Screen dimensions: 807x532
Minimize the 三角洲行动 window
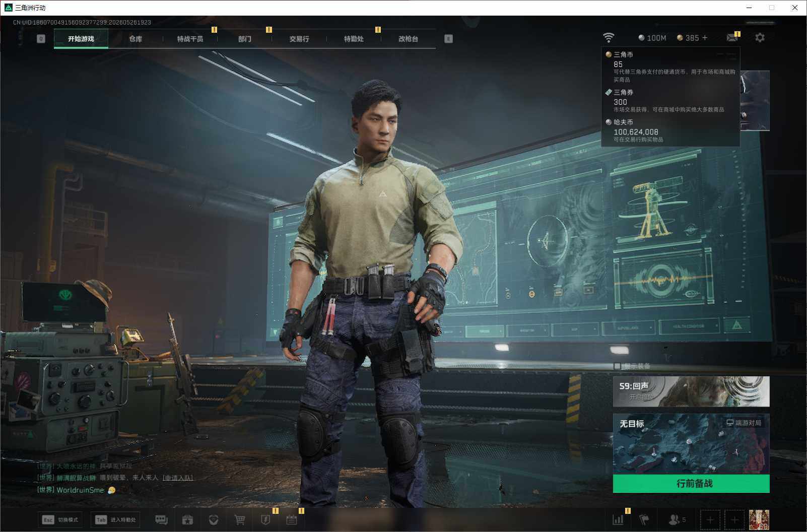pos(749,8)
